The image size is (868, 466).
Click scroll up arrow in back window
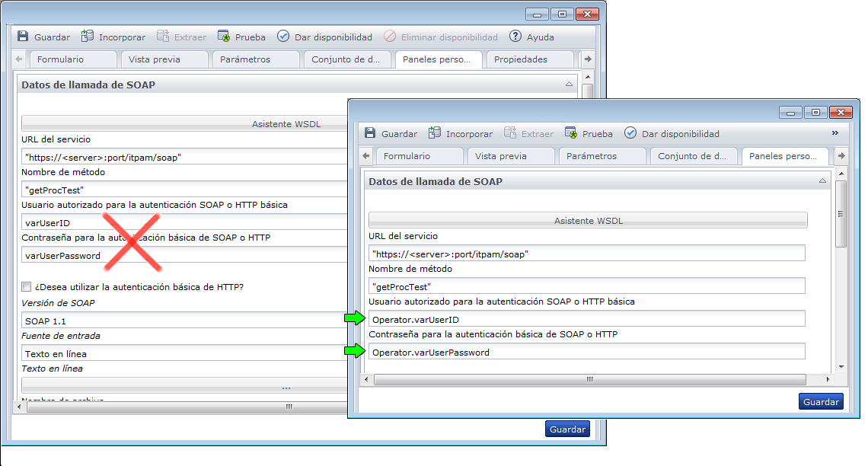[x=588, y=76]
